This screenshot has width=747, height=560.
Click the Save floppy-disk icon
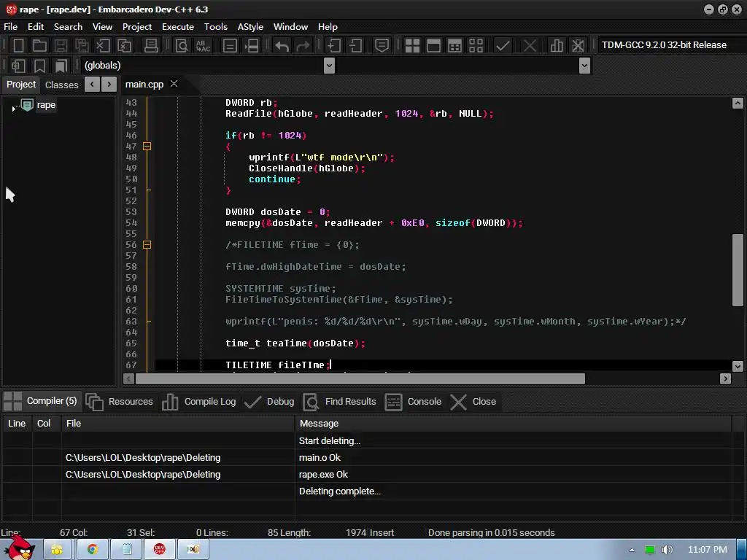tap(61, 46)
